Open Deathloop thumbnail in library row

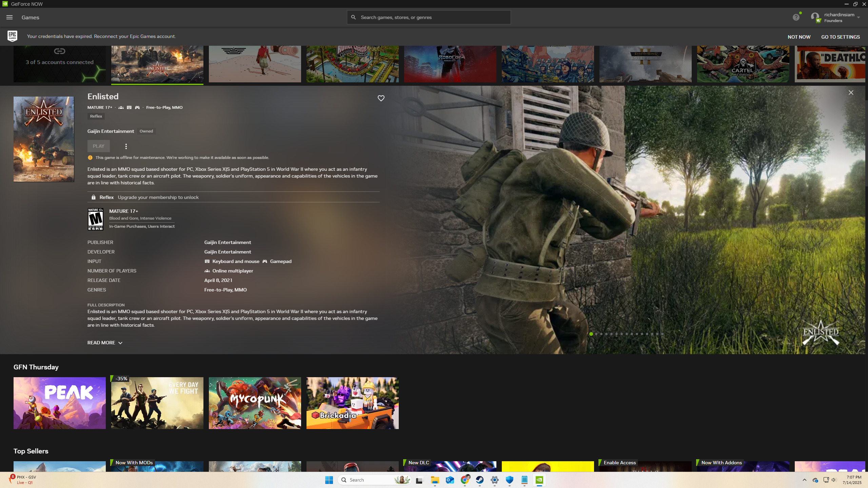point(830,64)
